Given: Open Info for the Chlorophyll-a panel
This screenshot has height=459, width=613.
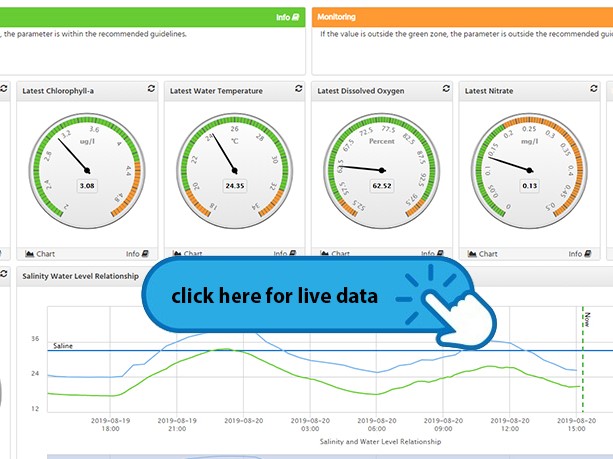Looking at the screenshot, I should point(137,254).
